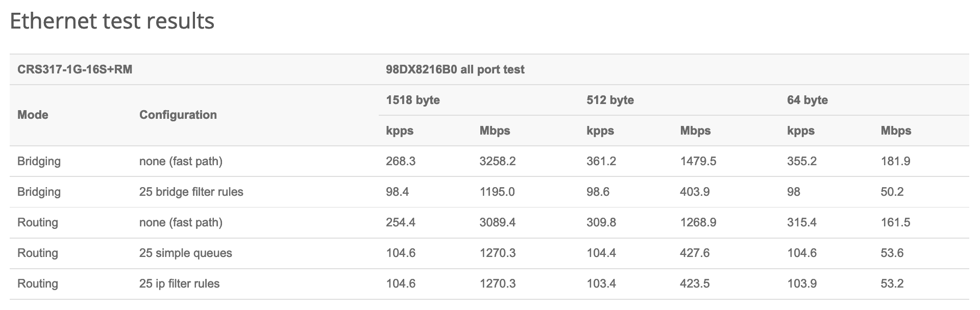The height and width of the screenshot is (310, 980).
Task: Select the 1195.0 Mbps cell
Action: tap(497, 192)
